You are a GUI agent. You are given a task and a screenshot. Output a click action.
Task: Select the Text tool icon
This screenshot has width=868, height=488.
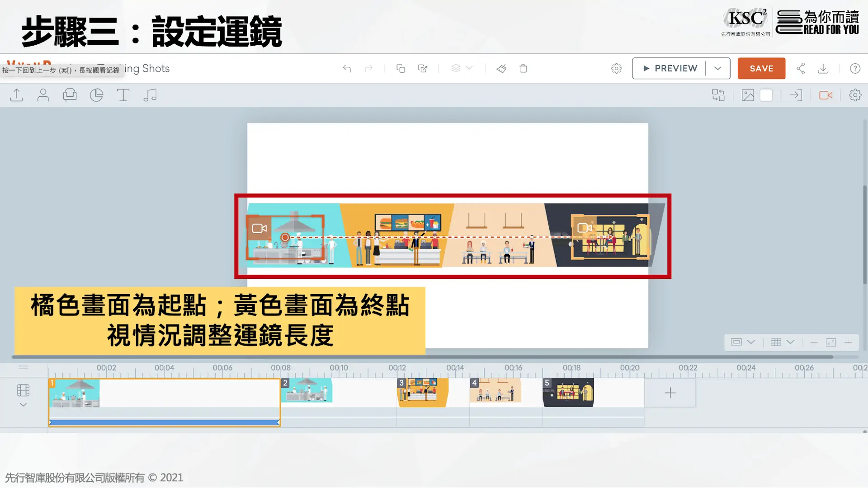click(123, 95)
